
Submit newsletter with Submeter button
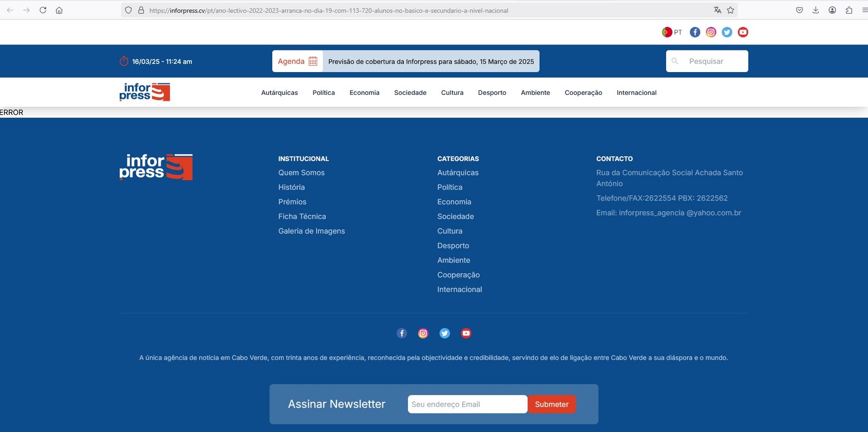[551, 404]
